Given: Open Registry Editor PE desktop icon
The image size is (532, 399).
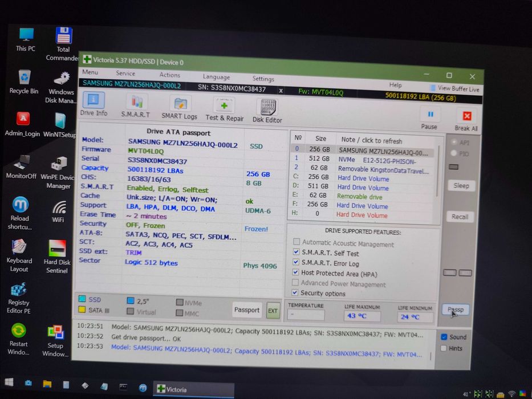Looking at the screenshot, I should click(19, 298).
